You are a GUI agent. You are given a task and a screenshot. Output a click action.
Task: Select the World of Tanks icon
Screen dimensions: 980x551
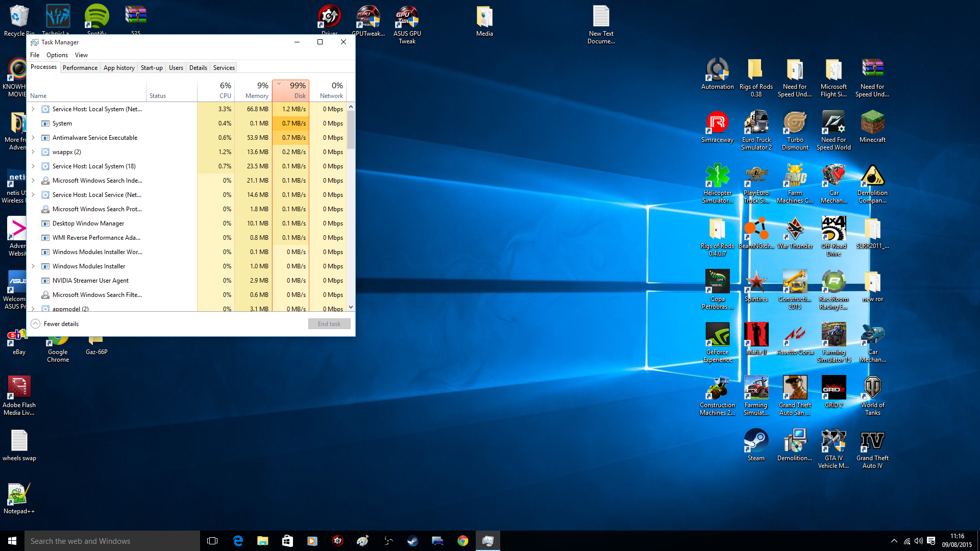[x=872, y=396]
